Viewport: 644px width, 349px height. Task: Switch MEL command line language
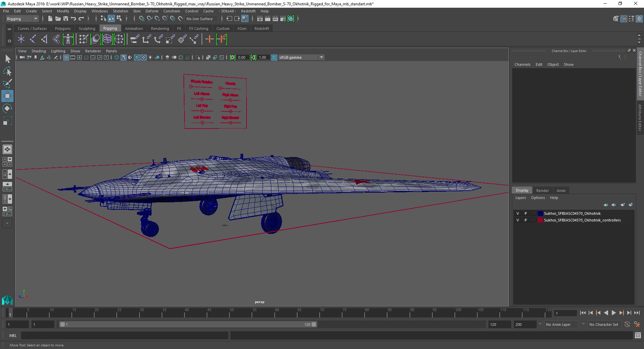point(13,336)
